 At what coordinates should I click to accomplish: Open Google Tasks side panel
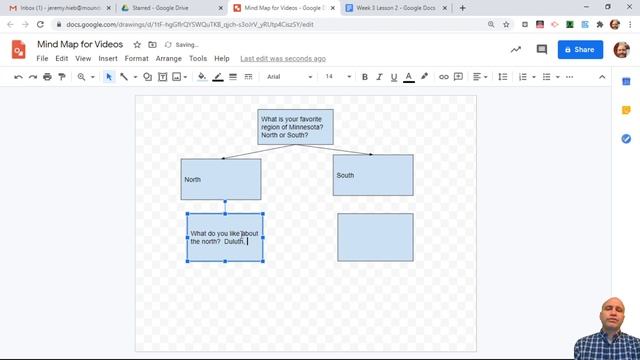tap(626, 139)
